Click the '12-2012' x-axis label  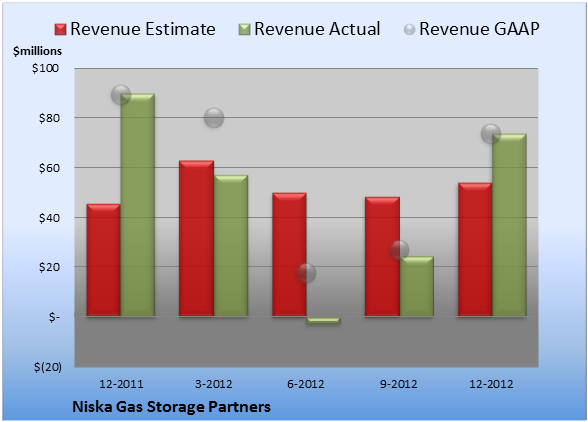point(491,384)
